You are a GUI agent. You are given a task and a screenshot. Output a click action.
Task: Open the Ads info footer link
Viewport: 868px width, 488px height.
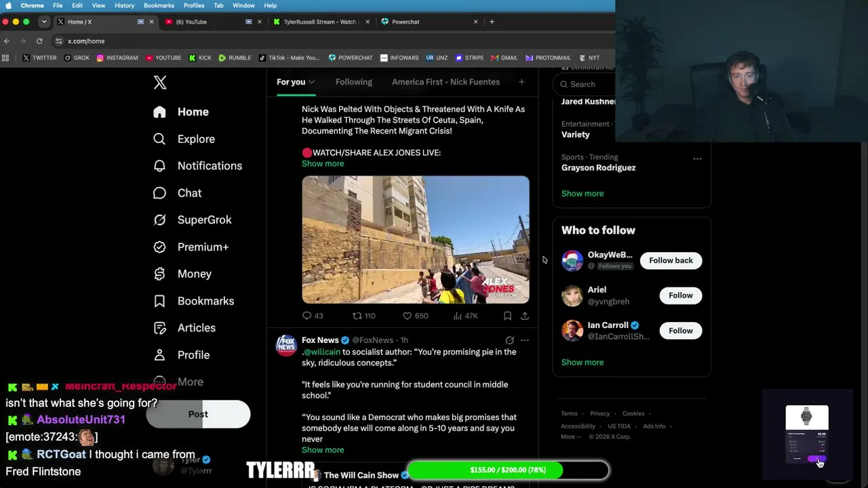(654, 426)
